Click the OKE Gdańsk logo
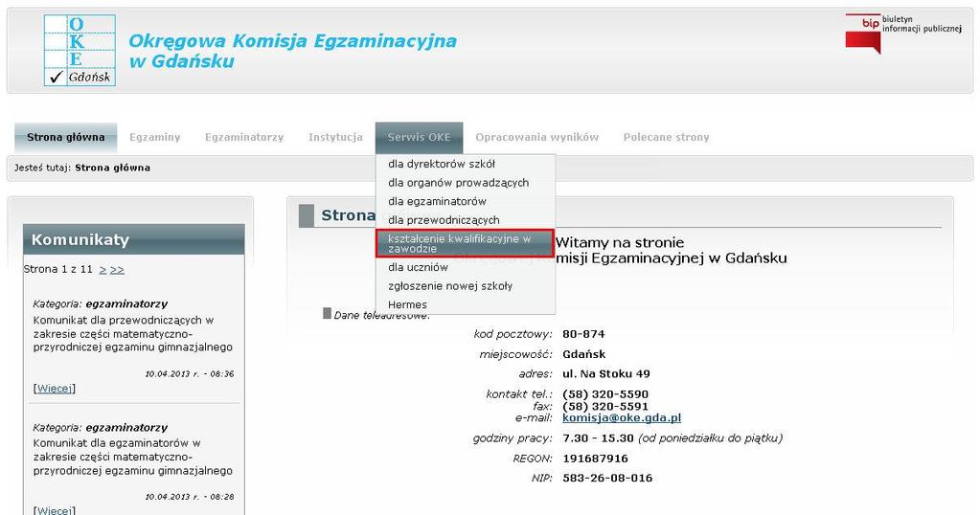This screenshot has height=515, width=980. coord(80,50)
